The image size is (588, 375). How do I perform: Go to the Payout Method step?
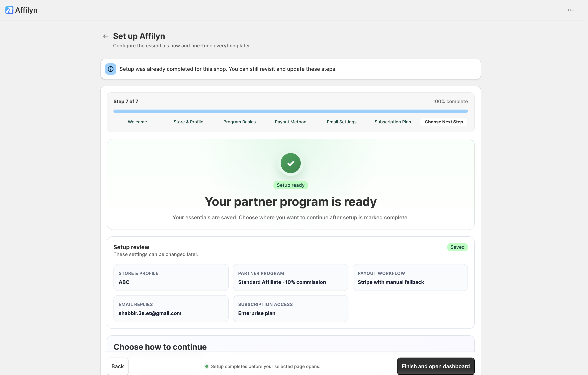[290, 122]
